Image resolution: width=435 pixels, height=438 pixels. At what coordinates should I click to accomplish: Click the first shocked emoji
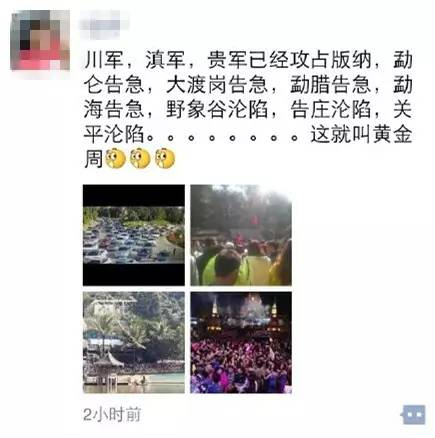(115, 159)
